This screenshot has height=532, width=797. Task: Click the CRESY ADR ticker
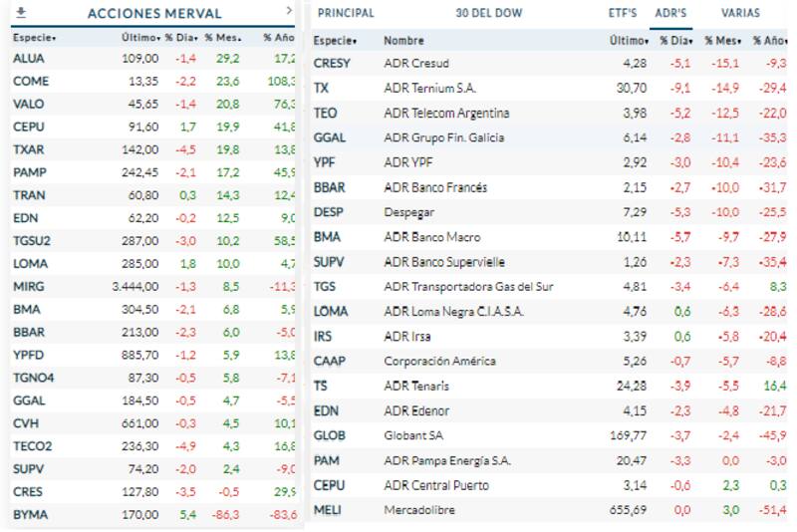[x=331, y=63]
